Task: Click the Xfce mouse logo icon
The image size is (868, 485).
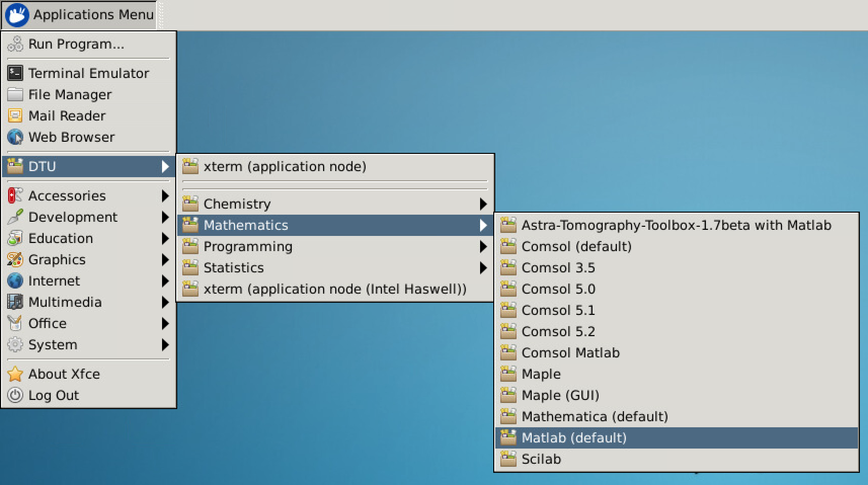Action: point(16,15)
